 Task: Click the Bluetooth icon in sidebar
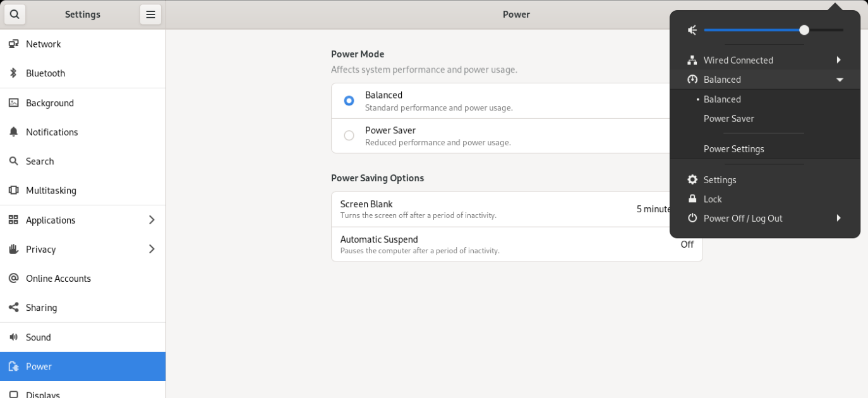(x=13, y=73)
